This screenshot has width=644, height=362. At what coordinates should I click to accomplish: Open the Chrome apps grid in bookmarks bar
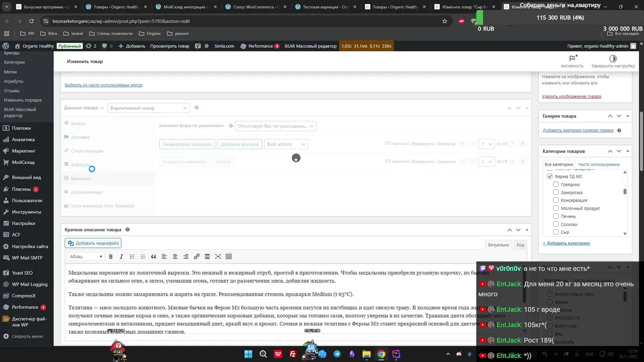(x=7, y=33)
